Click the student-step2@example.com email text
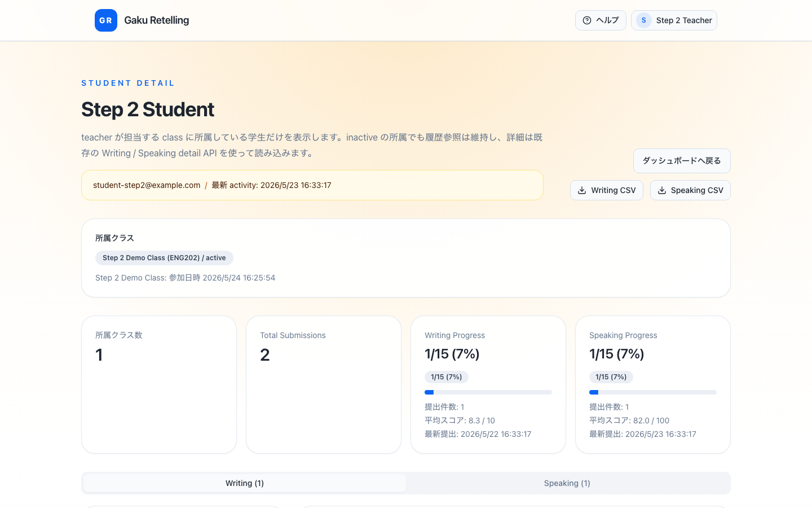Screen dimensions: 812x508 click(147, 185)
